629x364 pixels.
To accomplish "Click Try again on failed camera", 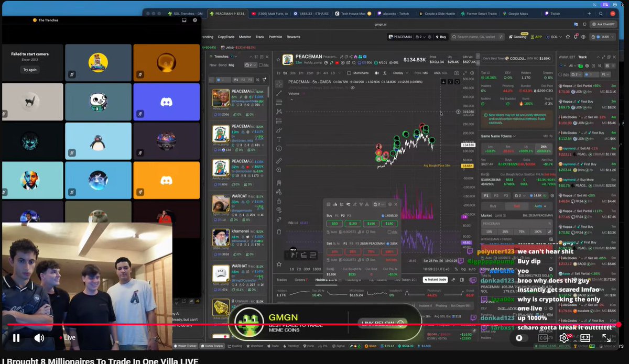I will coord(30,70).
